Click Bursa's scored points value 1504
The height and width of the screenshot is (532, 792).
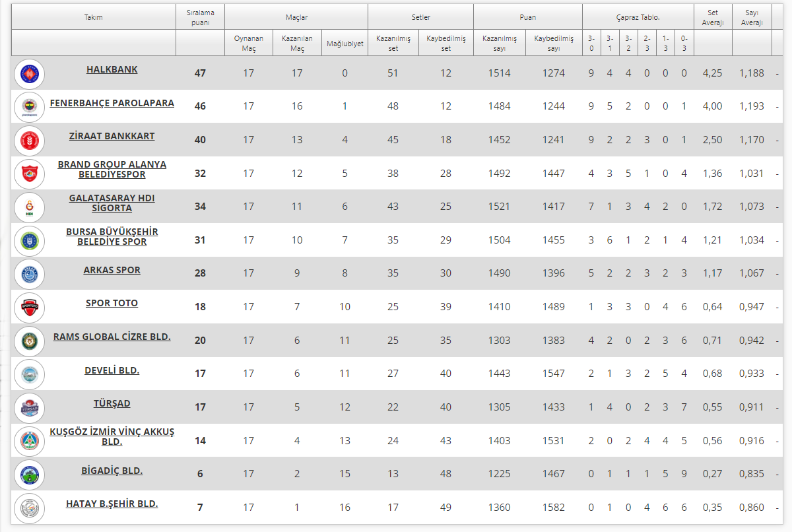[x=500, y=240]
